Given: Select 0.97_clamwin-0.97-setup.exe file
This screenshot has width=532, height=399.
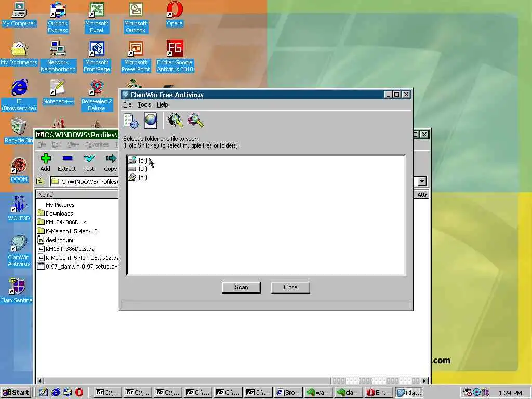Looking at the screenshot, I should pyautogui.click(x=78, y=267).
